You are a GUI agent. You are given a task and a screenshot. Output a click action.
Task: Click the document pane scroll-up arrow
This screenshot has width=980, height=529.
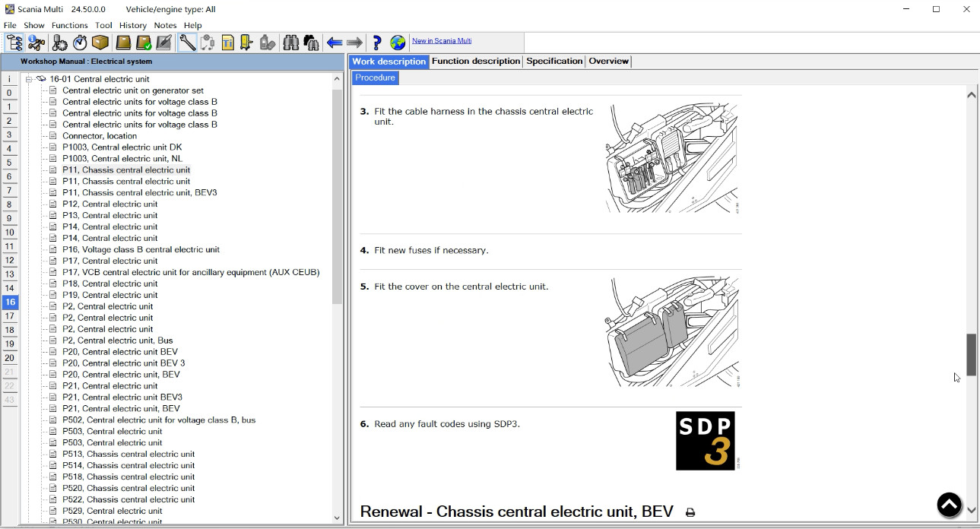(971, 95)
